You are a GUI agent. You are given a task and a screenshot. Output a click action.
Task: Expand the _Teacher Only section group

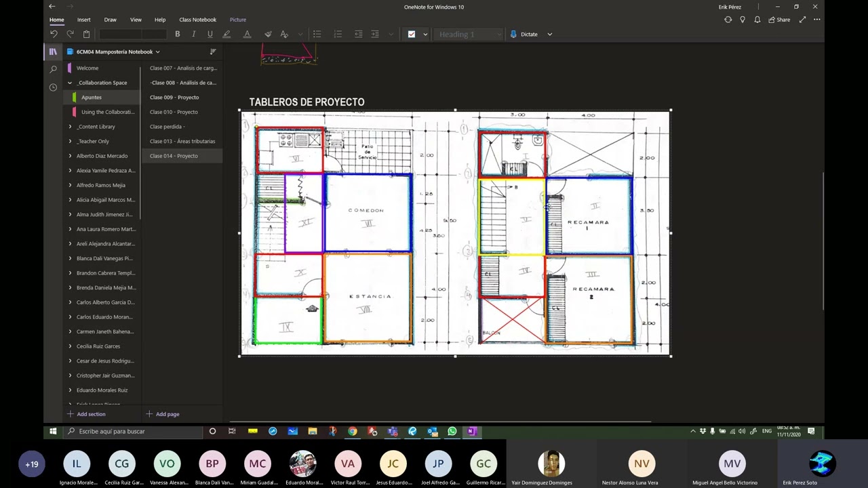pyautogui.click(x=70, y=141)
